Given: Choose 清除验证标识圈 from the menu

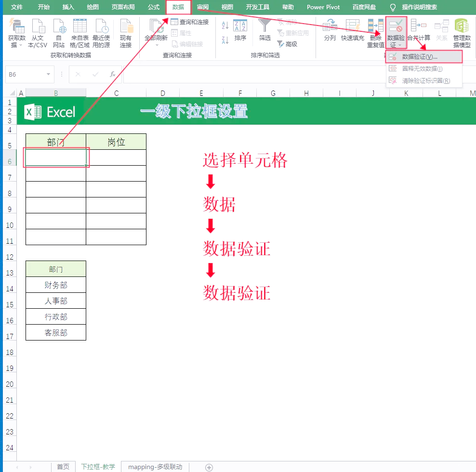Looking at the screenshot, I should (x=424, y=81).
